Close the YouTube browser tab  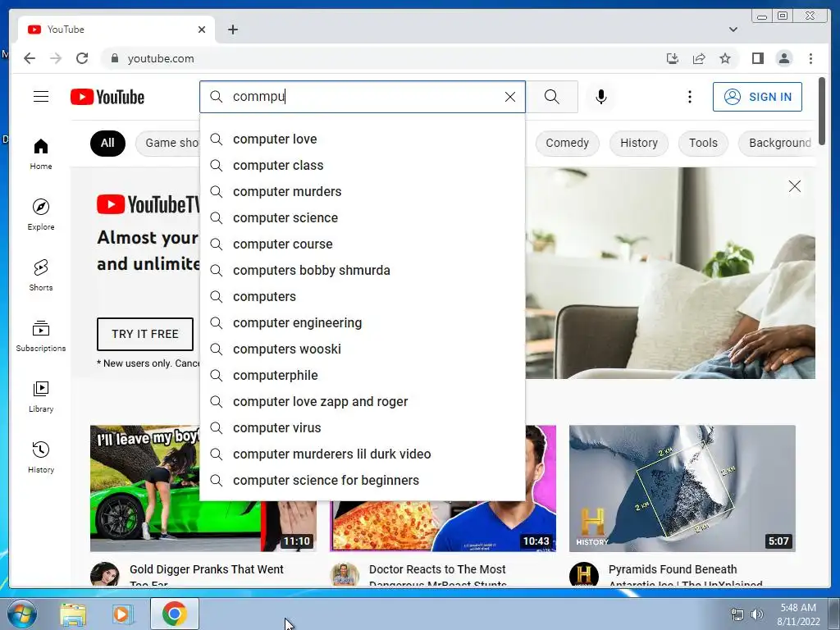click(202, 30)
